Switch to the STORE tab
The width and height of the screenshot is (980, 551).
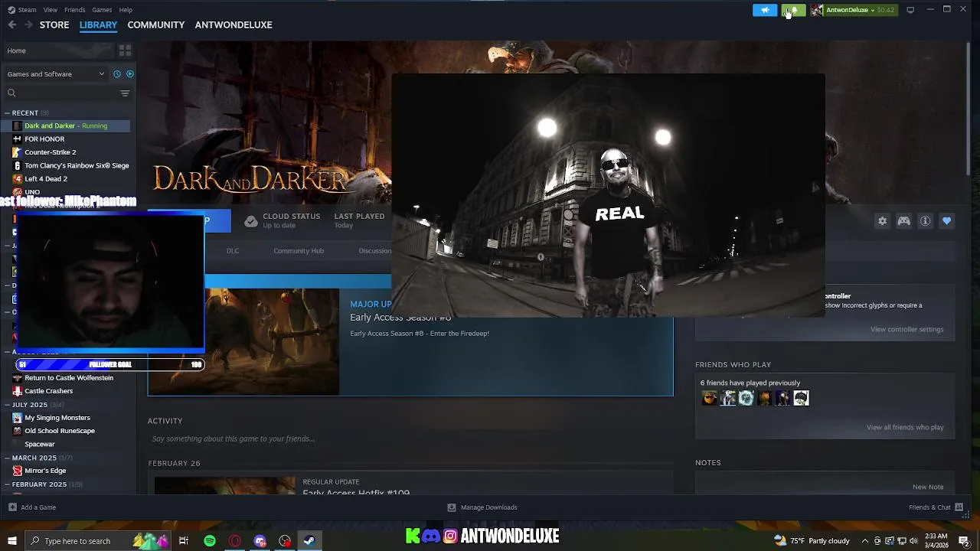54,24
